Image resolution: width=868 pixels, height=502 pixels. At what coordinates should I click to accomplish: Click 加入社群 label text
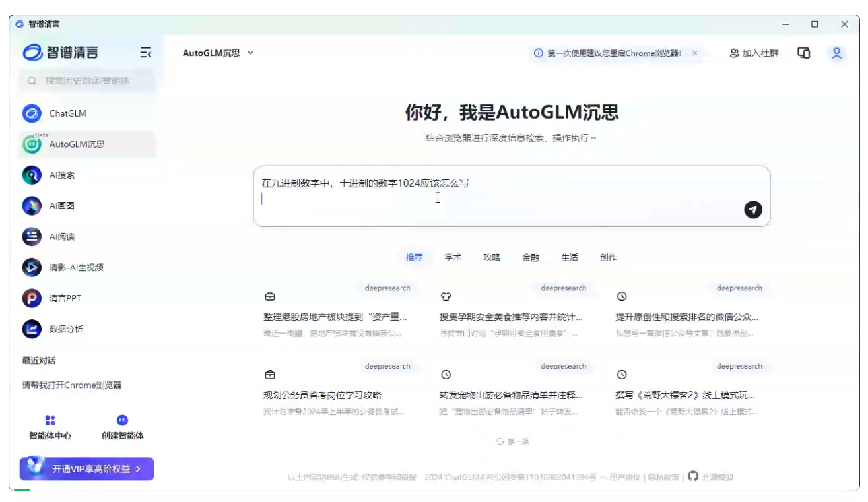[760, 53]
